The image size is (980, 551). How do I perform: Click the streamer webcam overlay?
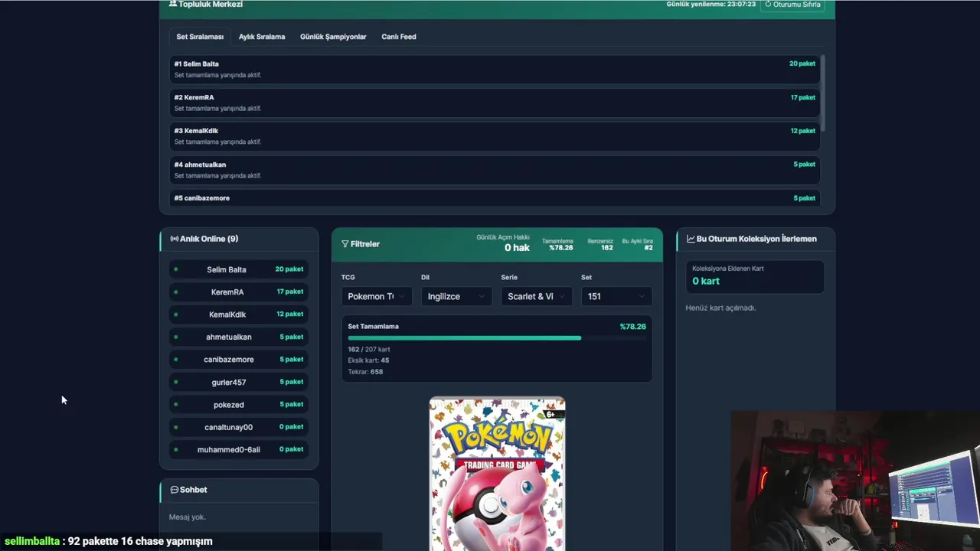855,481
